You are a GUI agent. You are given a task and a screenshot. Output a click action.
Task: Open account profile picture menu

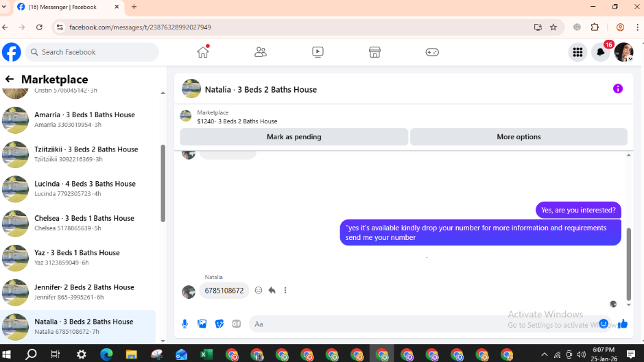(x=623, y=52)
